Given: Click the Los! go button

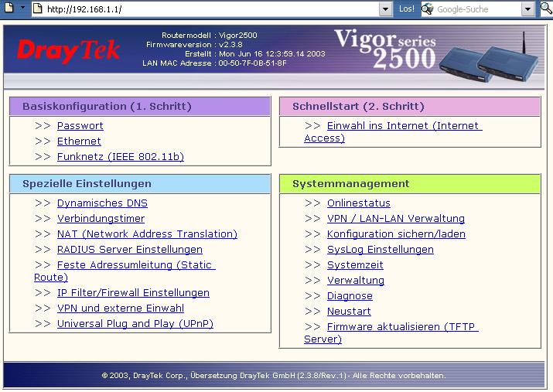Looking at the screenshot, I should 406,9.
